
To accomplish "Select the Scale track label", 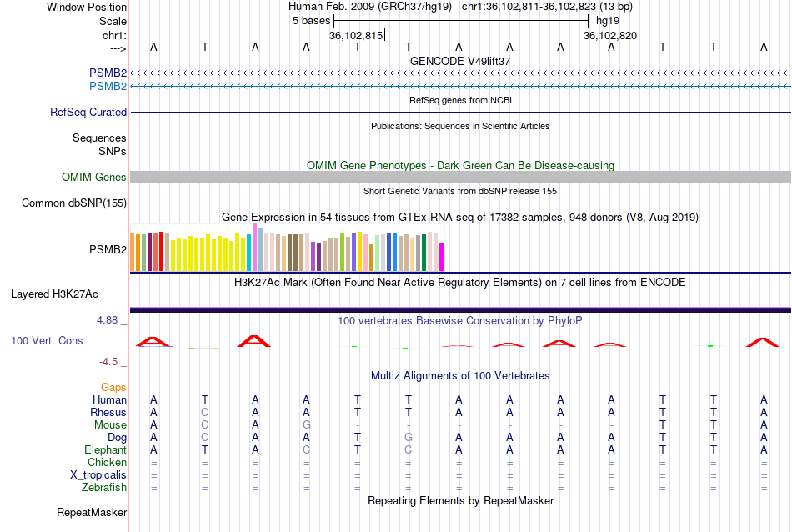I will [113, 21].
